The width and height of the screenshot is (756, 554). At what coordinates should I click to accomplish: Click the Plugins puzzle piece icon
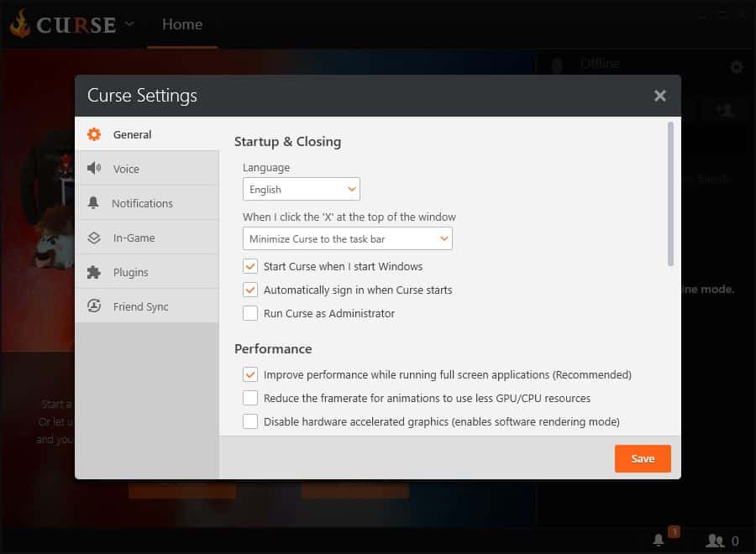(94, 272)
